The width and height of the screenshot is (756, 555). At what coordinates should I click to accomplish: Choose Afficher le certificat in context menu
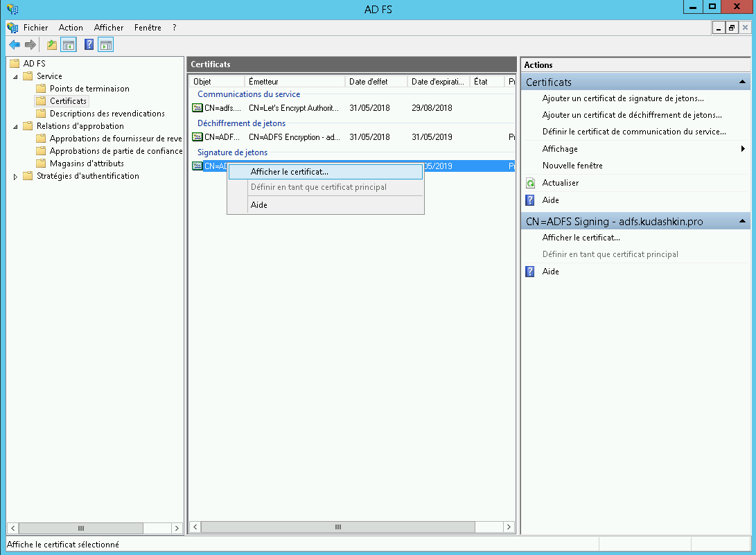point(326,172)
